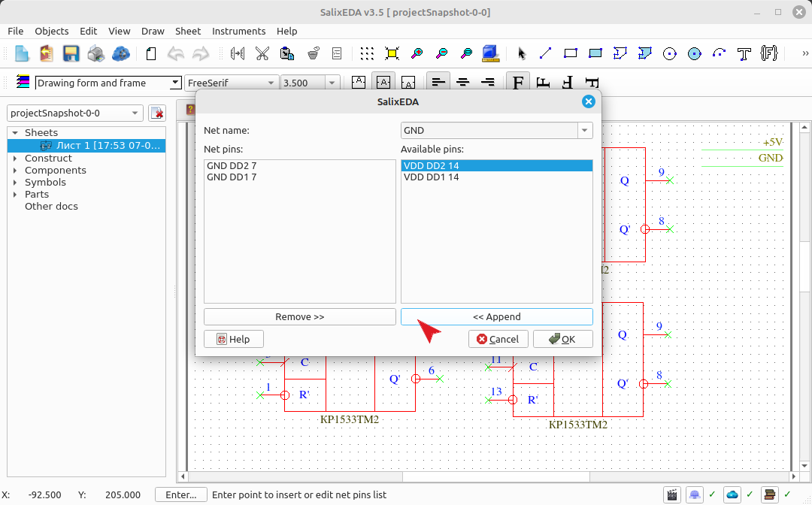Image resolution: width=812 pixels, height=505 pixels.
Task: Click the blue cloud toolbar icon
Action: pyautogui.click(x=120, y=53)
